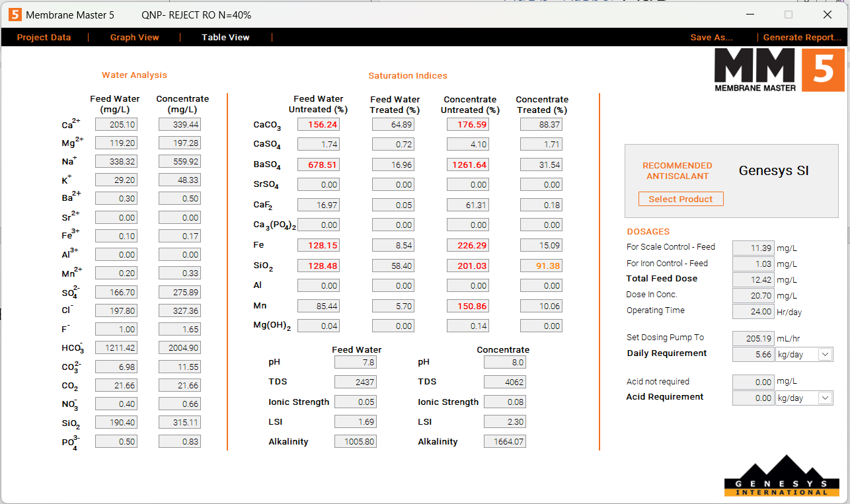Select the Table View tab
Screen dimensions: 850x504
[226, 37]
